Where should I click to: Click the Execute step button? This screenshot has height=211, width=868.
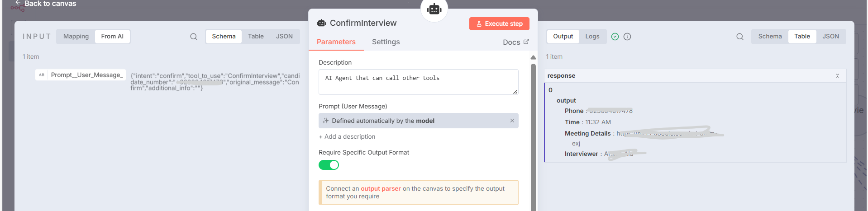(499, 24)
